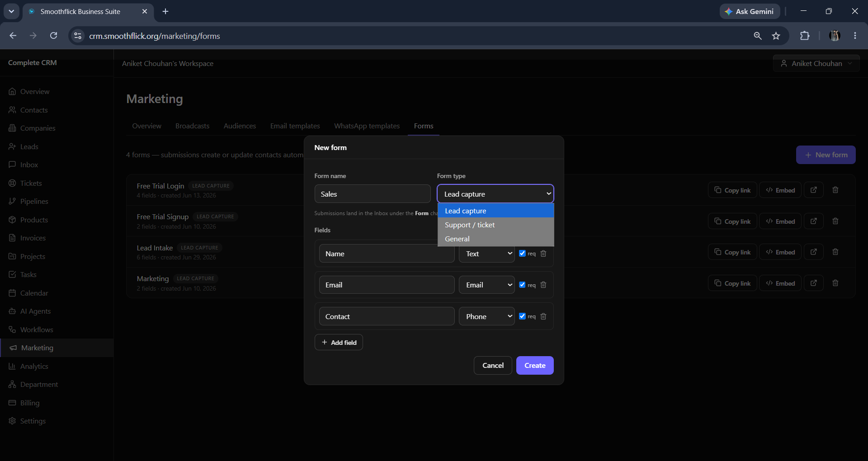Open the zoom magnifier in address bar
868x461 pixels.
coord(758,36)
